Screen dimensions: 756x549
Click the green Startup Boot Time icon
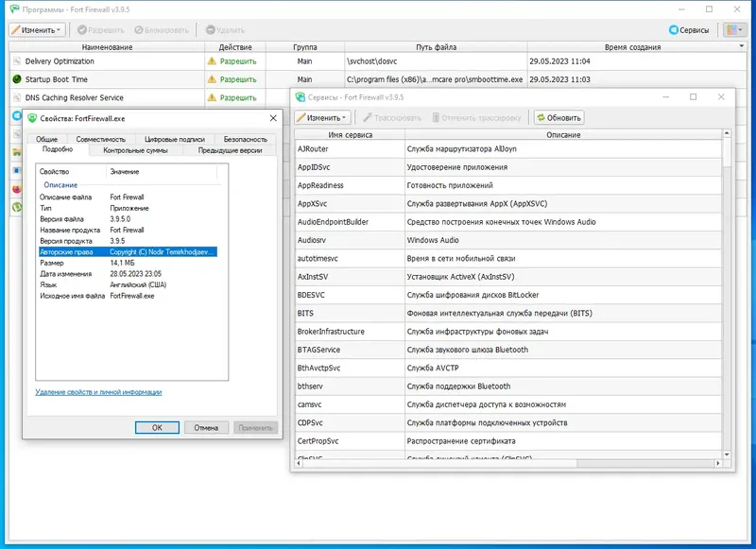pos(17,79)
